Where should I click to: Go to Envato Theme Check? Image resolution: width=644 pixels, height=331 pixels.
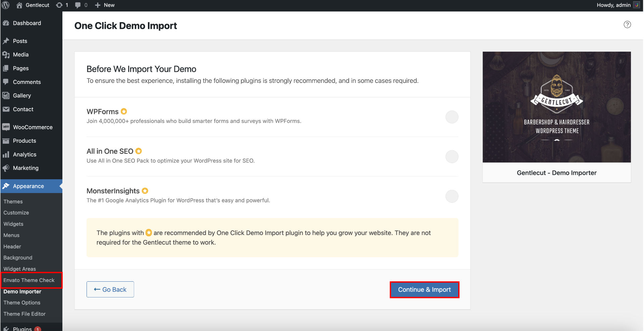click(x=29, y=280)
